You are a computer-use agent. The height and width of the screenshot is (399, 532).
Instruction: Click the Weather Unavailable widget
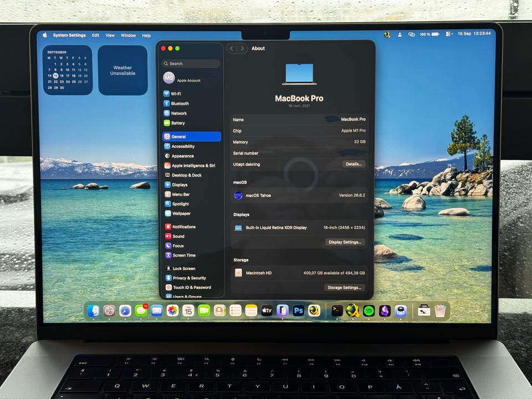[122, 70]
